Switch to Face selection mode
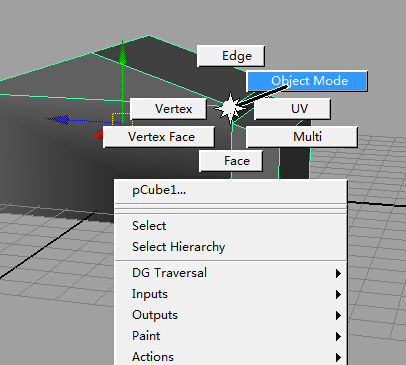 (x=231, y=161)
